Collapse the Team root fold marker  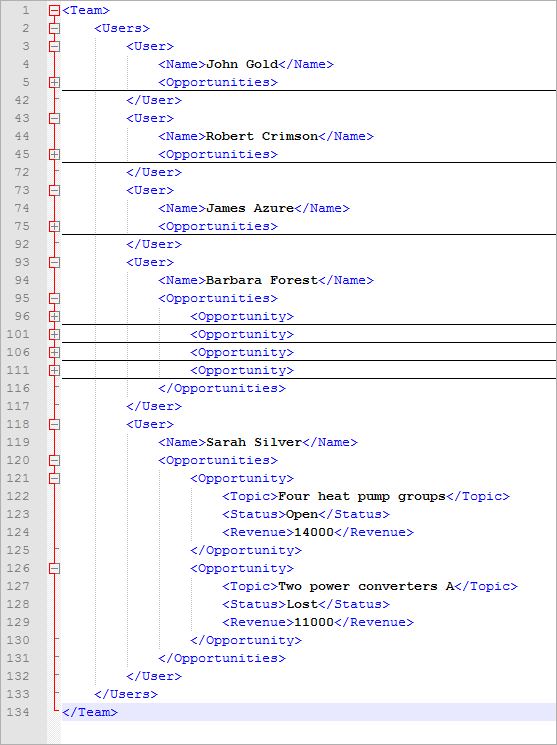coord(55,10)
